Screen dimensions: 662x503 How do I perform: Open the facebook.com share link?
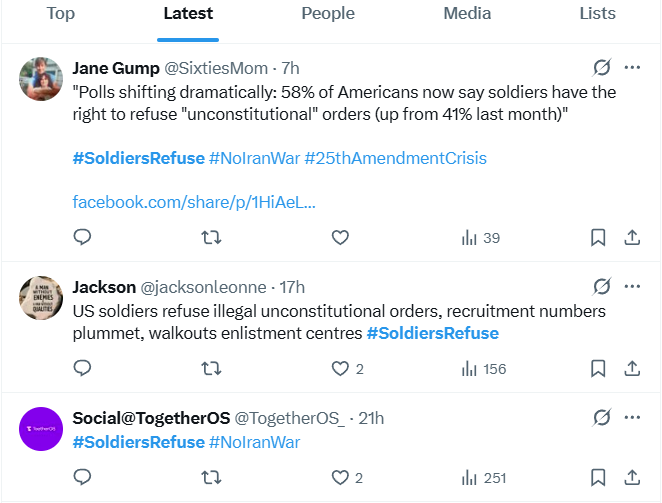[194, 202]
